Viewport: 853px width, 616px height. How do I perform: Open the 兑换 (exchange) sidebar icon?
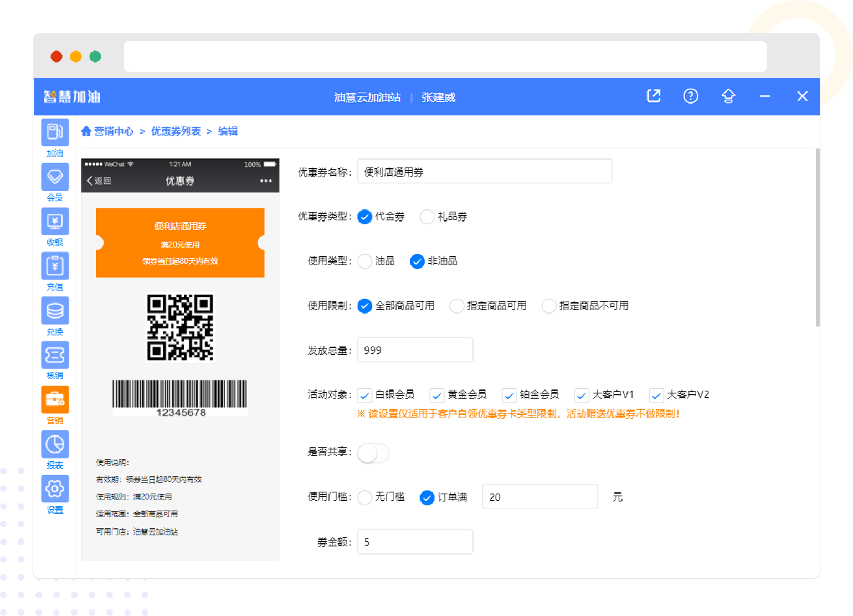pos(55,311)
